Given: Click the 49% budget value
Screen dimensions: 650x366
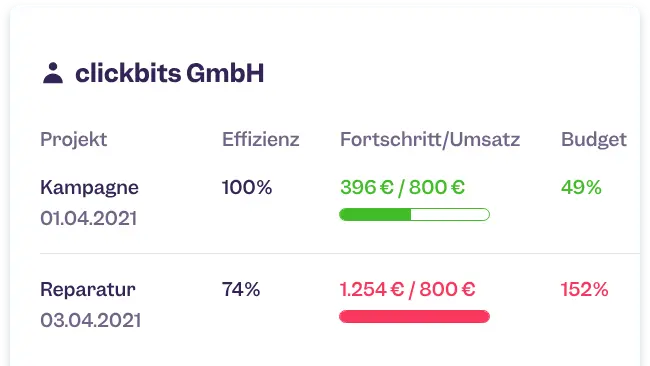Looking at the screenshot, I should 581,187.
